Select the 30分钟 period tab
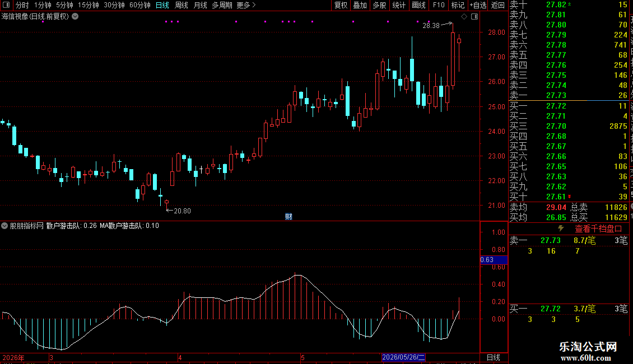Image resolution: width=633 pixels, height=364 pixels. [114, 5]
